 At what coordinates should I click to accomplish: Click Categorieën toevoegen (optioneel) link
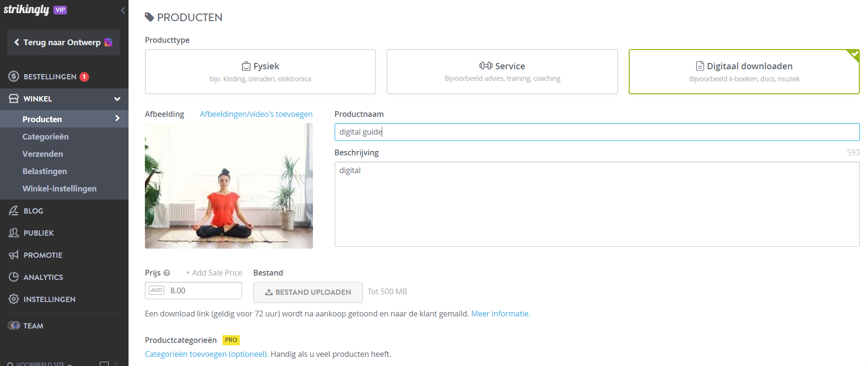click(x=207, y=354)
